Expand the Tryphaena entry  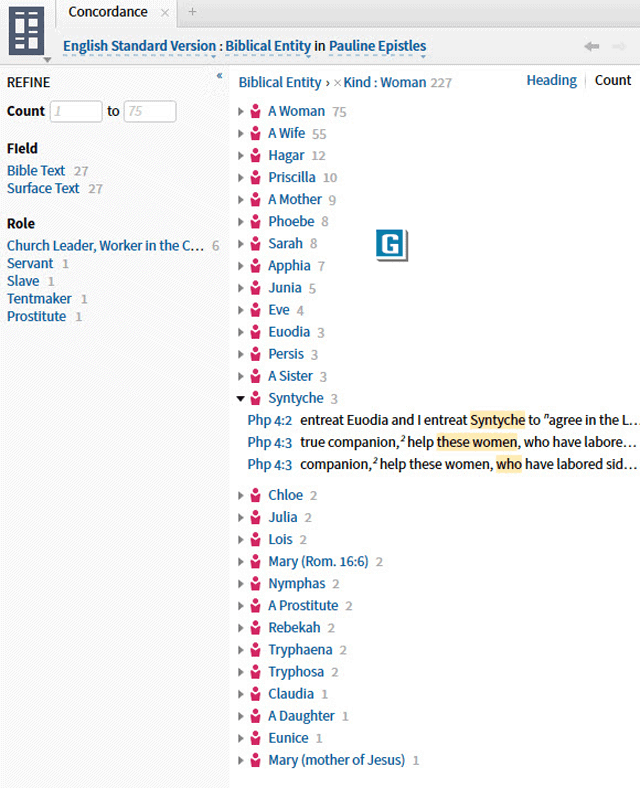click(x=241, y=650)
